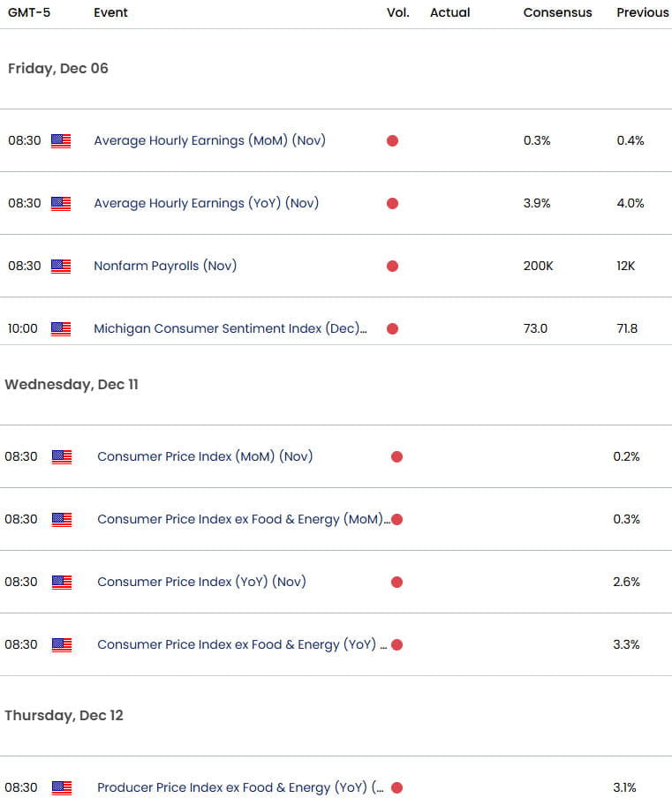Click US flag beside Average Hourly Earnings (MoM)
The width and height of the screenshot is (672, 805).
[x=61, y=140]
